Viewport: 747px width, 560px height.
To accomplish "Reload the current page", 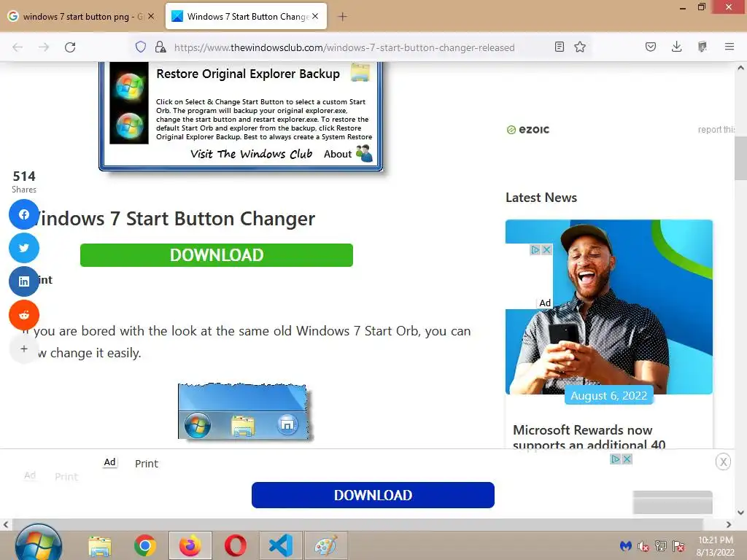I will click(70, 47).
